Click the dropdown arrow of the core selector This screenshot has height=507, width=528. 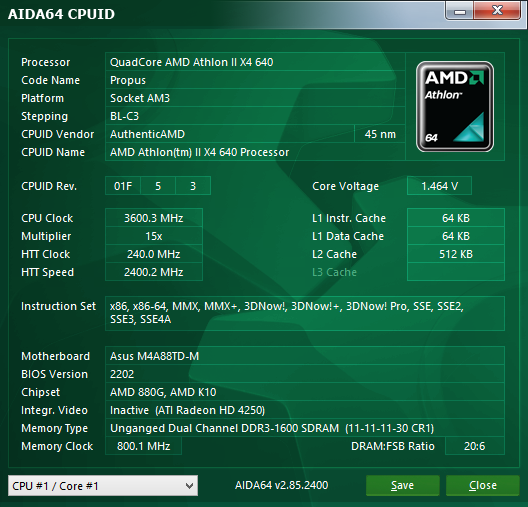tap(189, 485)
